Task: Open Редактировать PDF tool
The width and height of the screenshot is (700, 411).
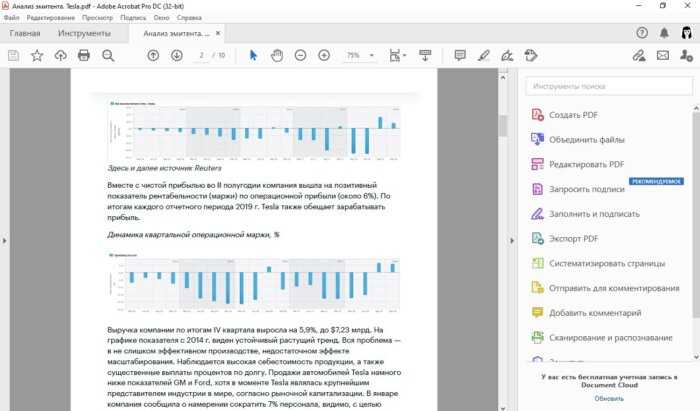Action: pyautogui.click(x=577, y=164)
